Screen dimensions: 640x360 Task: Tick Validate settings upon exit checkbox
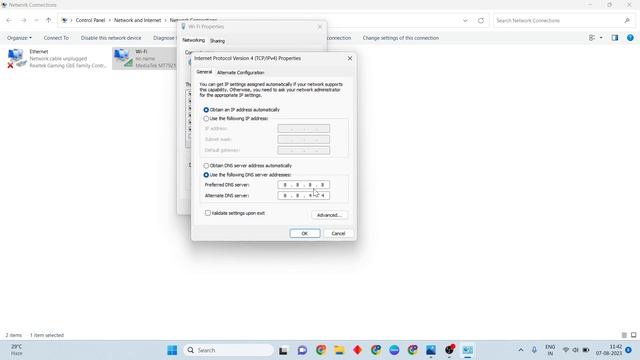(208, 213)
